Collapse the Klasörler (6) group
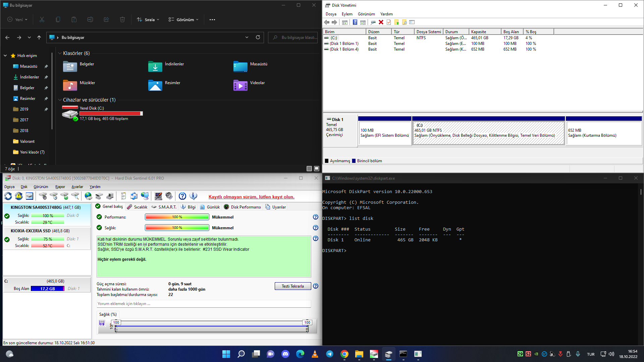The image size is (644, 362). [60, 53]
